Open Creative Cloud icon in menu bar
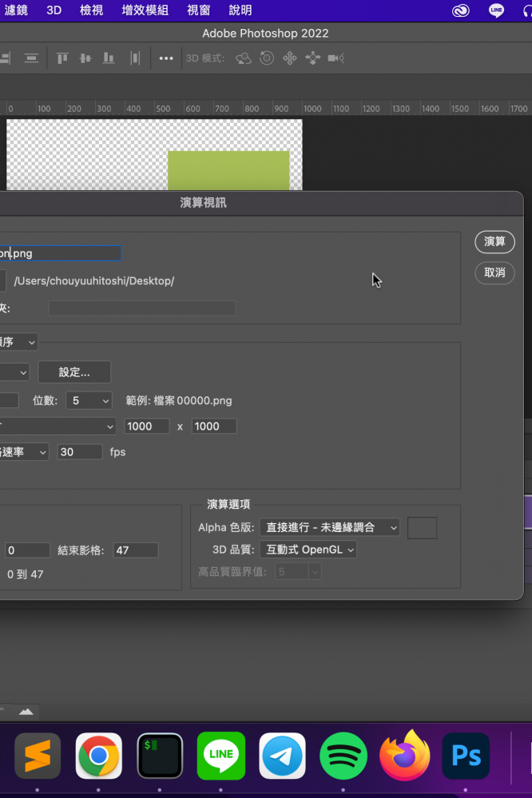532x798 pixels. 460,10
